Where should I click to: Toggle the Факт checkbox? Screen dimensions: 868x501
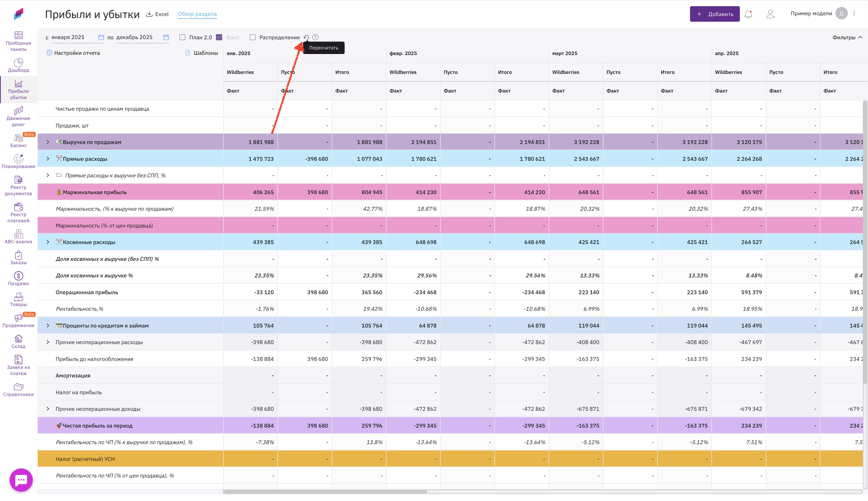coord(219,37)
